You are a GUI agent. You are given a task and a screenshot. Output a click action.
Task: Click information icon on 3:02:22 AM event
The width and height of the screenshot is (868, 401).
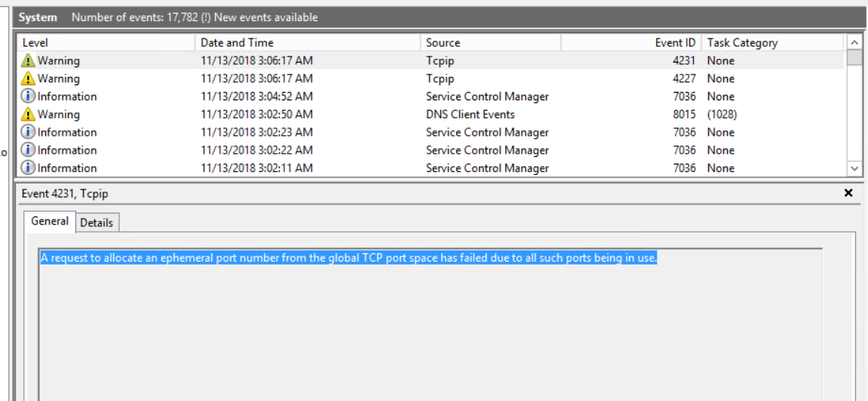point(29,150)
